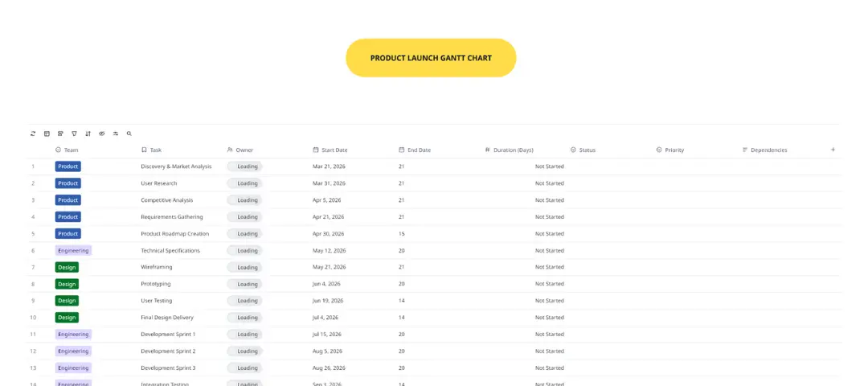868x386 pixels.
Task: Open the Start Date cell Apr 5, 2026
Action: pos(326,200)
